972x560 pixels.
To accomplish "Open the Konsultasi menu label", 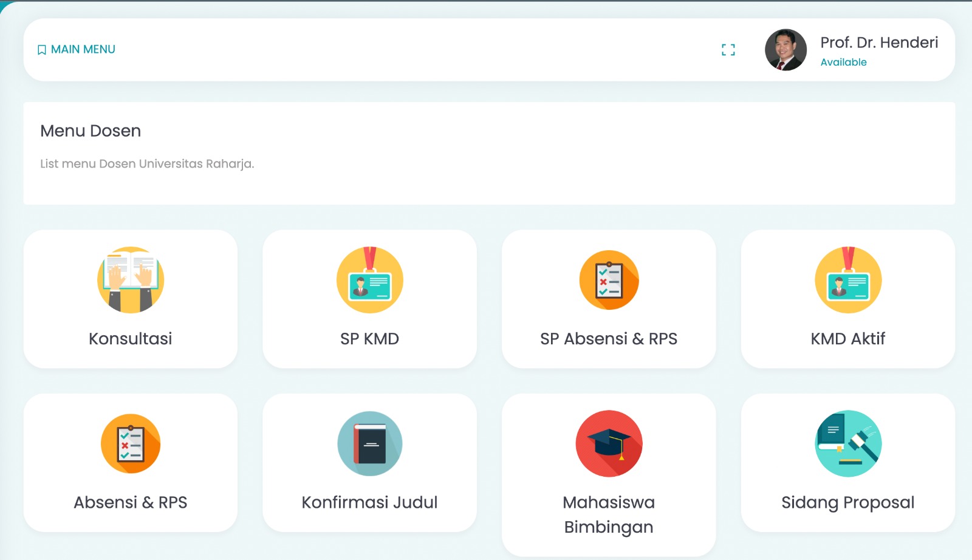I will pos(131,338).
